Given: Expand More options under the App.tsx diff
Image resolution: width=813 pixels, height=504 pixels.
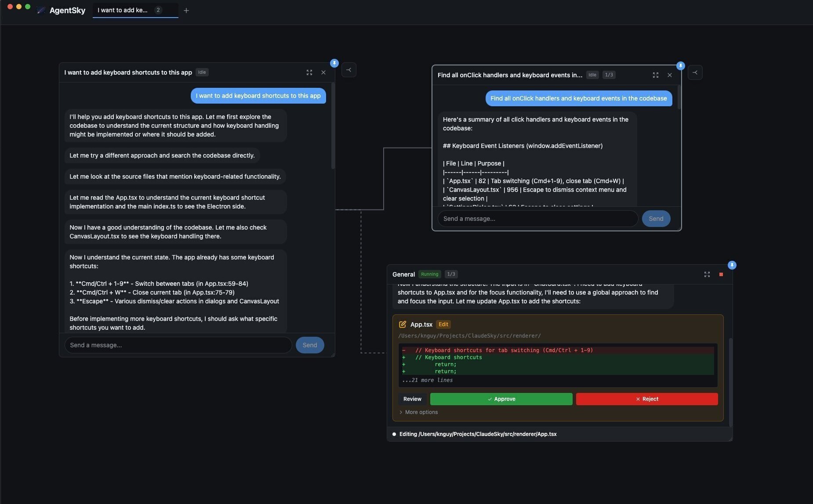Looking at the screenshot, I should (x=418, y=412).
